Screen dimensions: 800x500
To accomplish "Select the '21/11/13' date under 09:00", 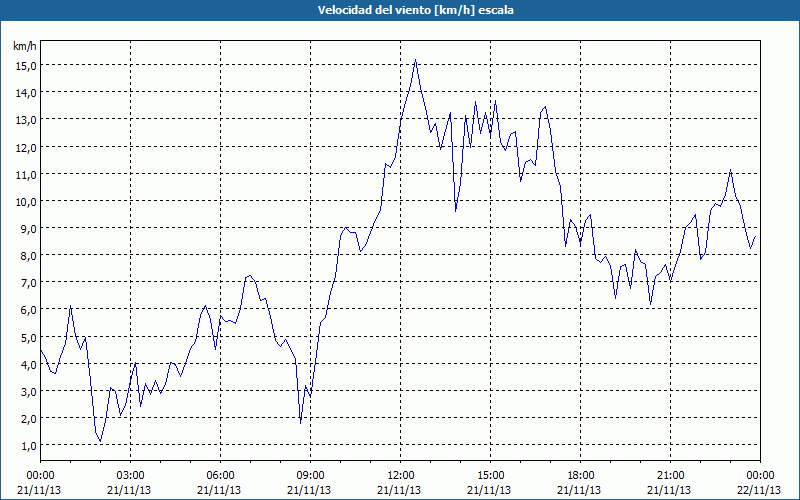I will tap(309, 490).
